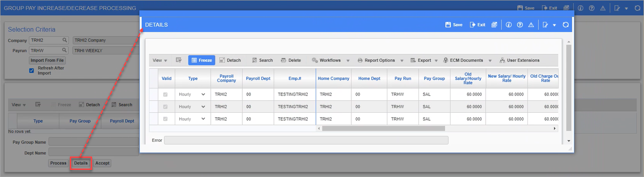Viewport: 644px width, 177px height.
Task: Open the Export menu in the Details toolbar
Action: pos(421,60)
